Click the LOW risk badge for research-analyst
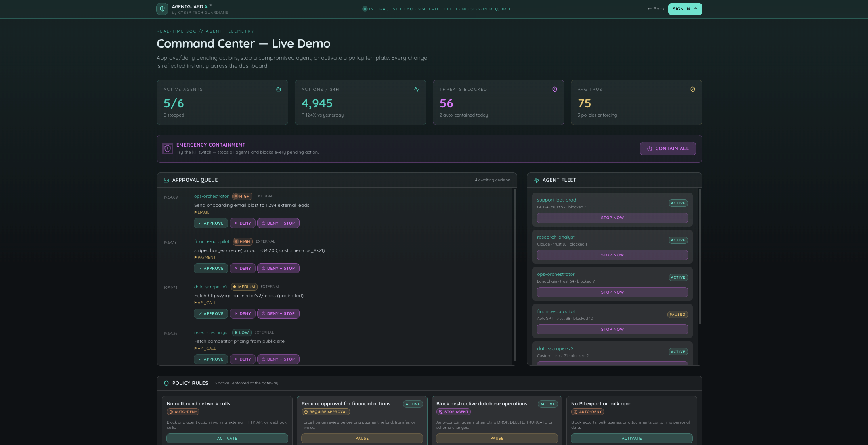Image resolution: width=868 pixels, height=445 pixels. point(242,332)
